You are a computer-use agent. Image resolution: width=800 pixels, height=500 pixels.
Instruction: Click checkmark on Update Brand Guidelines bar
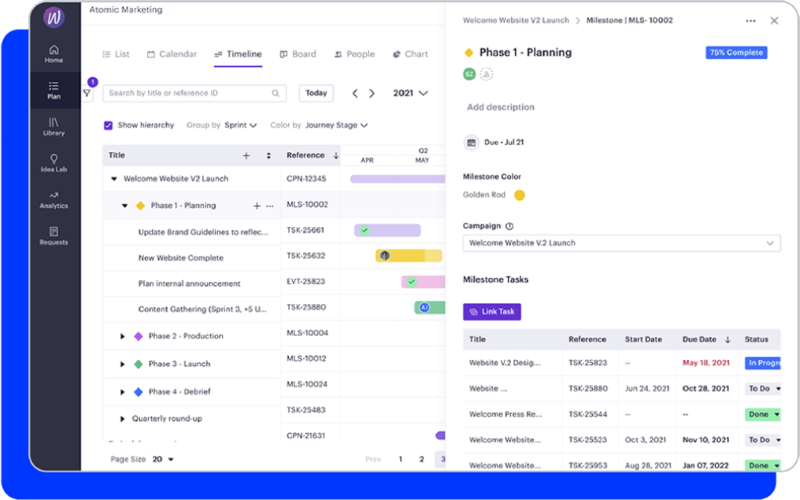pos(364,230)
